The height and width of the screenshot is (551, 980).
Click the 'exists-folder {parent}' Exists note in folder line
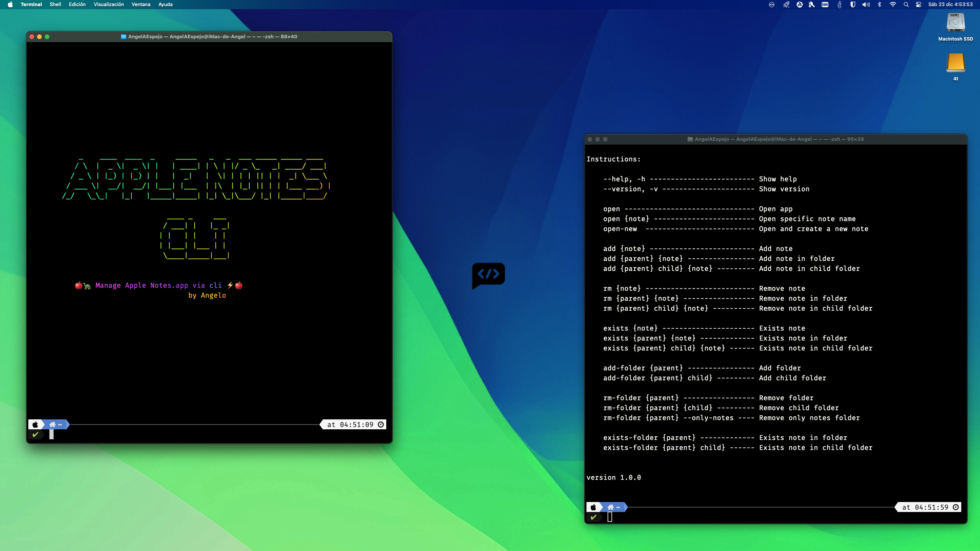(725, 438)
